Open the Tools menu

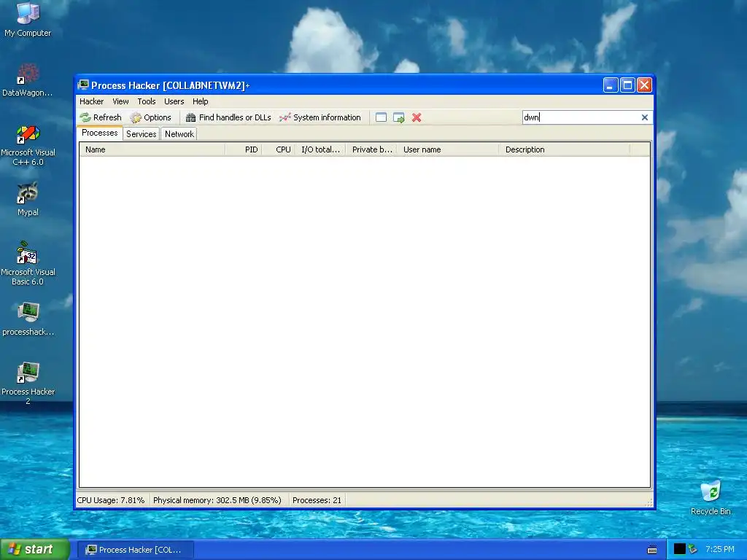pos(147,101)
